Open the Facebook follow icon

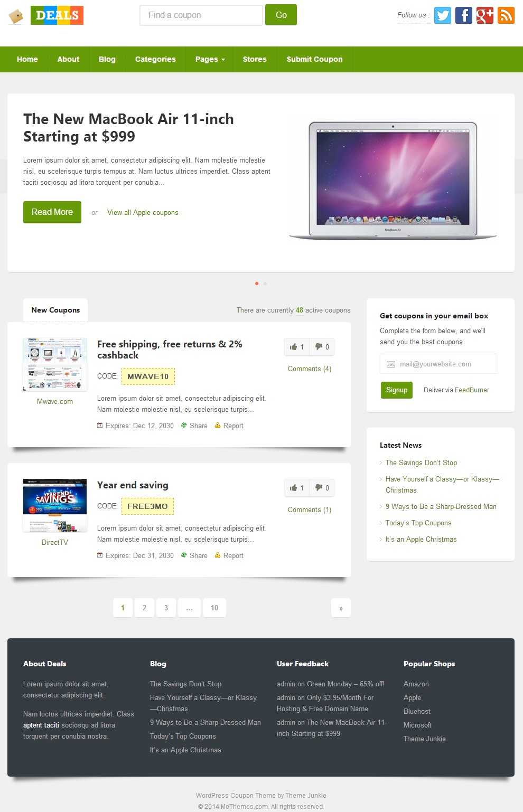464,15
